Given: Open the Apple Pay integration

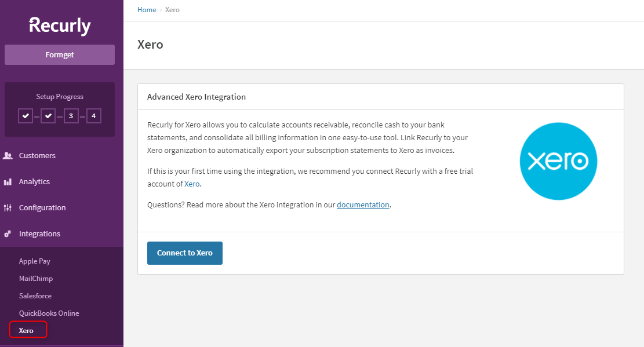Looking at the screenshot, I should click(35, 261).
